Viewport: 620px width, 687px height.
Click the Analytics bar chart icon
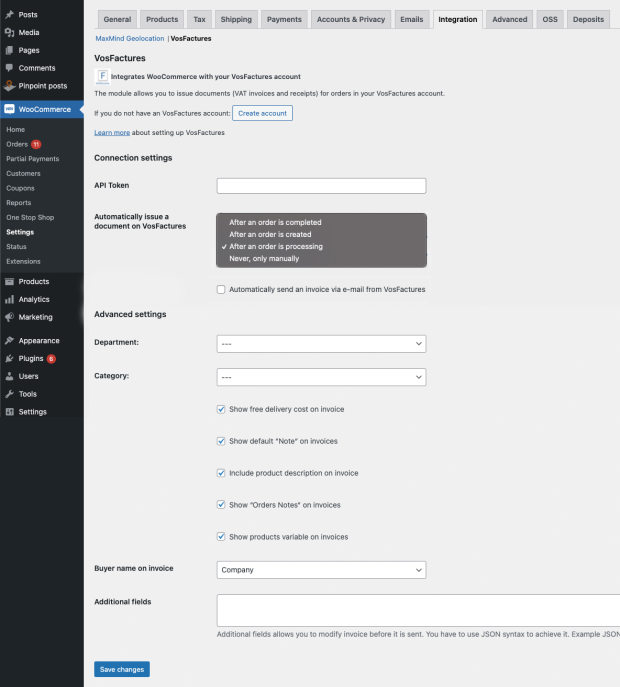point(9,299)
